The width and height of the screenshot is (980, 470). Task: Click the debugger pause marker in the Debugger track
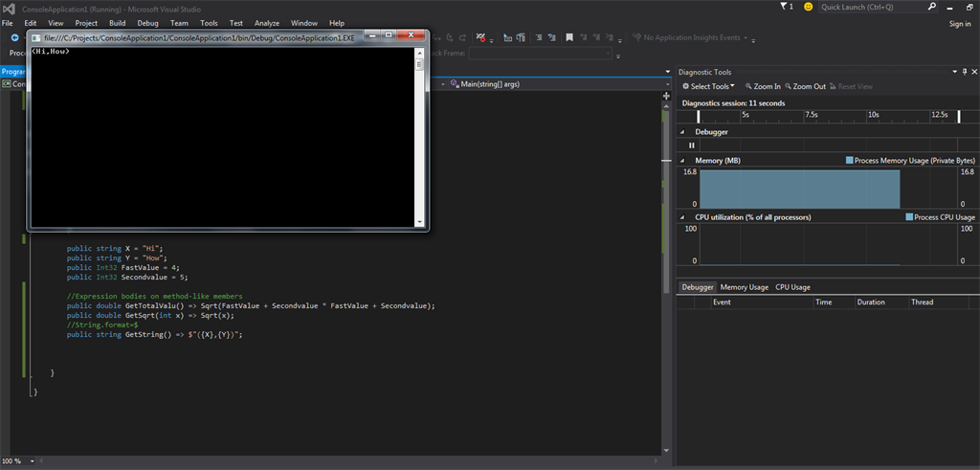click(x=693, y=145)
